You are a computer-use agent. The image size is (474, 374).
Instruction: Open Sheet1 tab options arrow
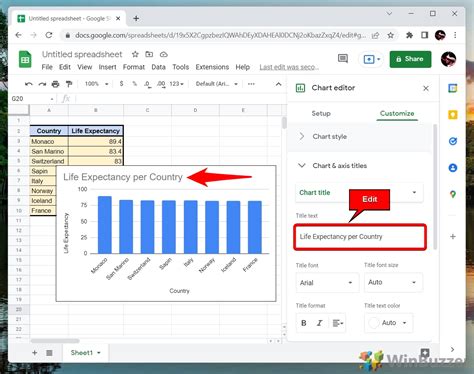[x=99, y=353]
